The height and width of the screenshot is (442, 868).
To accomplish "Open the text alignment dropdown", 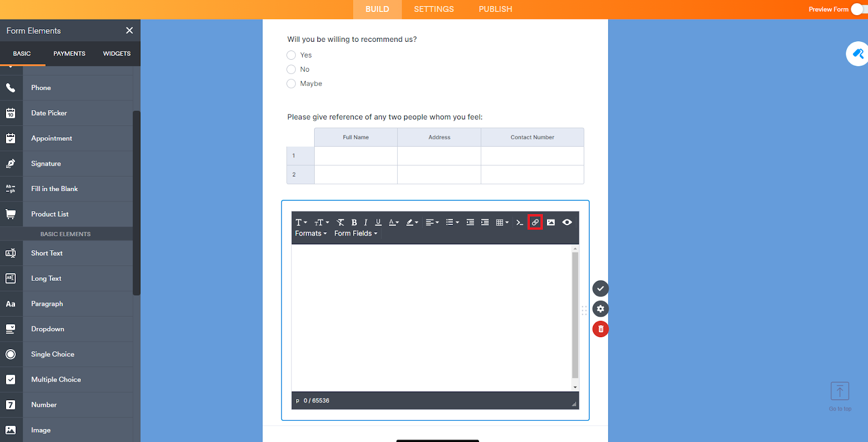I will point(432,222).
